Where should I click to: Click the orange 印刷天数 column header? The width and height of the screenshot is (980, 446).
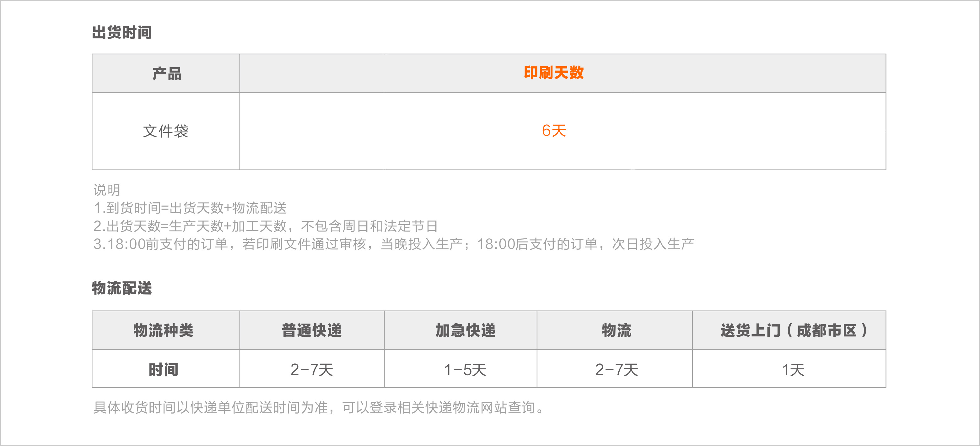[x=553, y=73]
